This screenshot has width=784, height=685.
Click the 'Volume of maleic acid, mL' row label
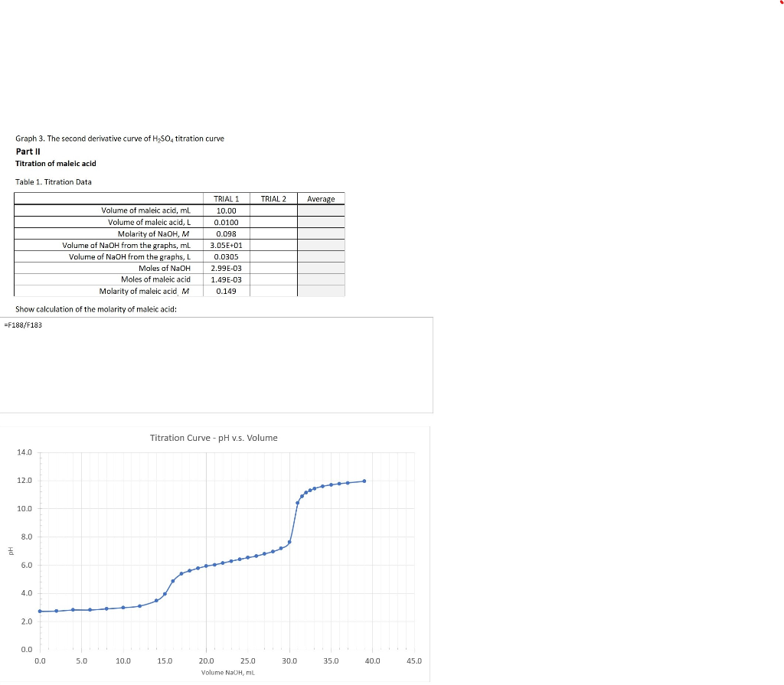click(145, 210)
